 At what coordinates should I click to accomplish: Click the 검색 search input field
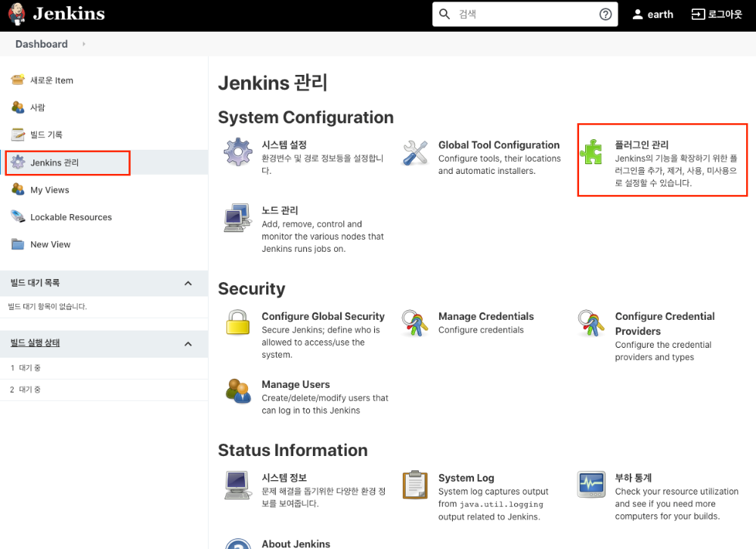click(x=525, y=14)
